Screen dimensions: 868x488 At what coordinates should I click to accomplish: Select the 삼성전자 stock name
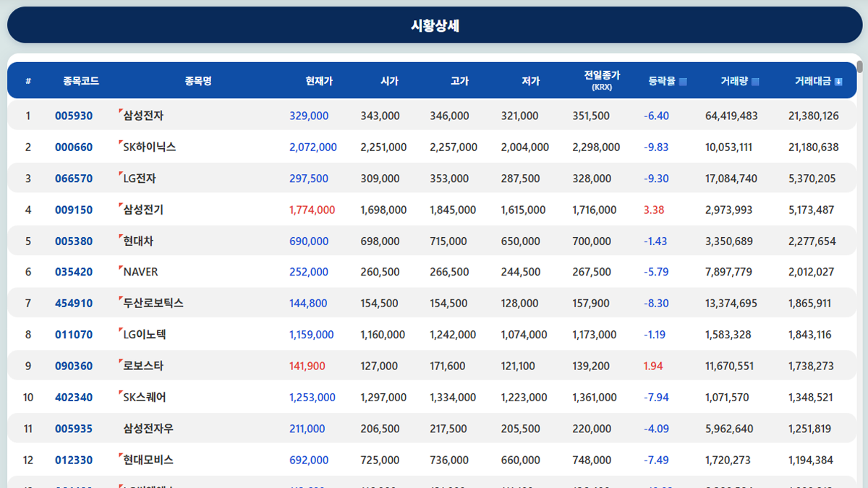click(x=143, y=116)
